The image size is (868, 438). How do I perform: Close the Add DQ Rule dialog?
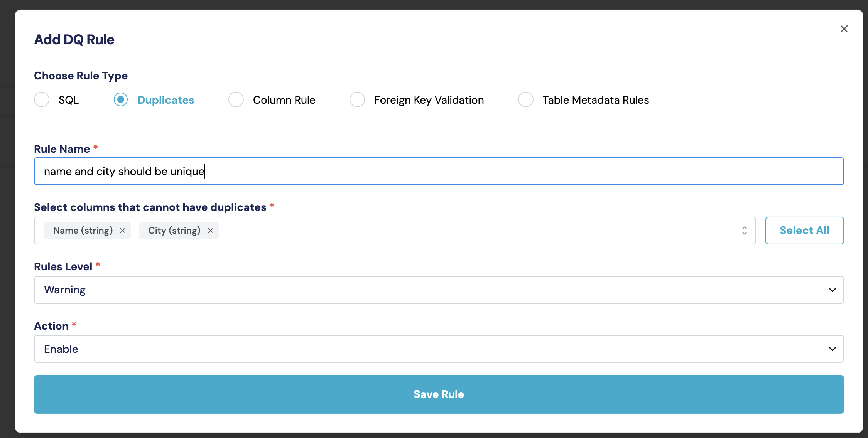844,29
